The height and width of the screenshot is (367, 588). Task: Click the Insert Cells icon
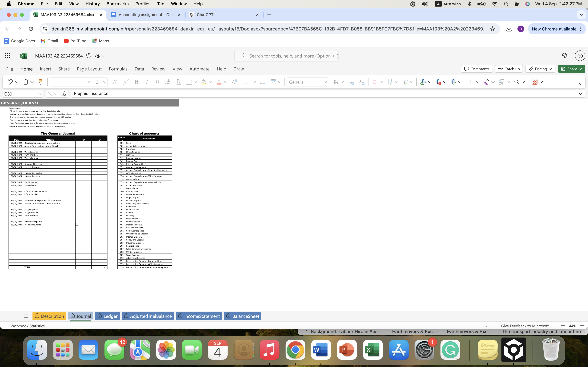coord(423,82)
